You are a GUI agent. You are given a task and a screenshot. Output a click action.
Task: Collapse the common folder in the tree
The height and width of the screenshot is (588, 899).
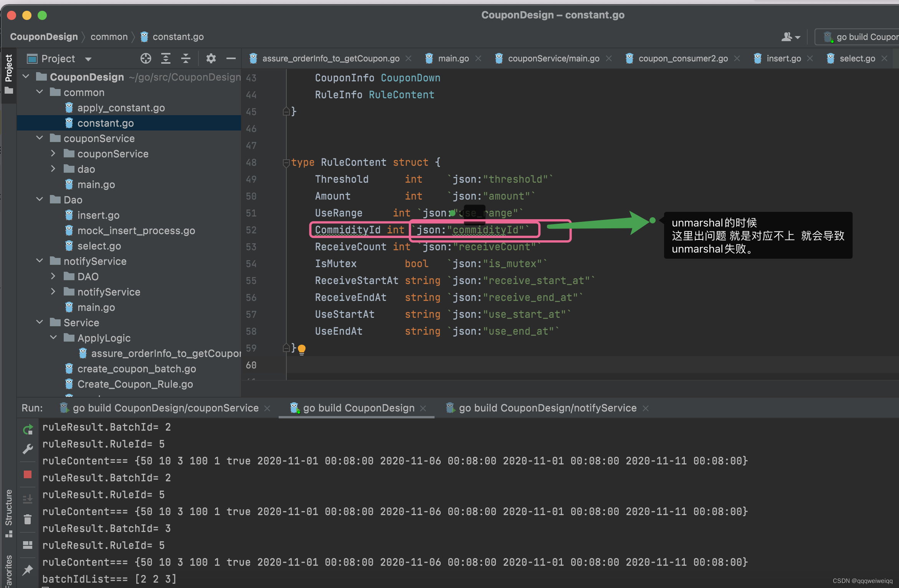pos(40,92)
